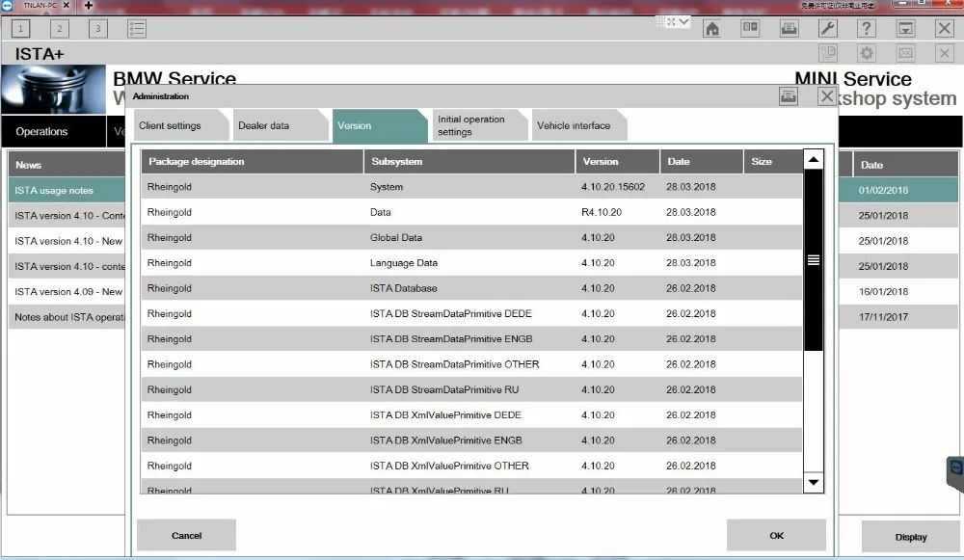This screenshot has height=560, width=964.
Task: Select the ISTA Database subsystem row
Action: point(471,288)
